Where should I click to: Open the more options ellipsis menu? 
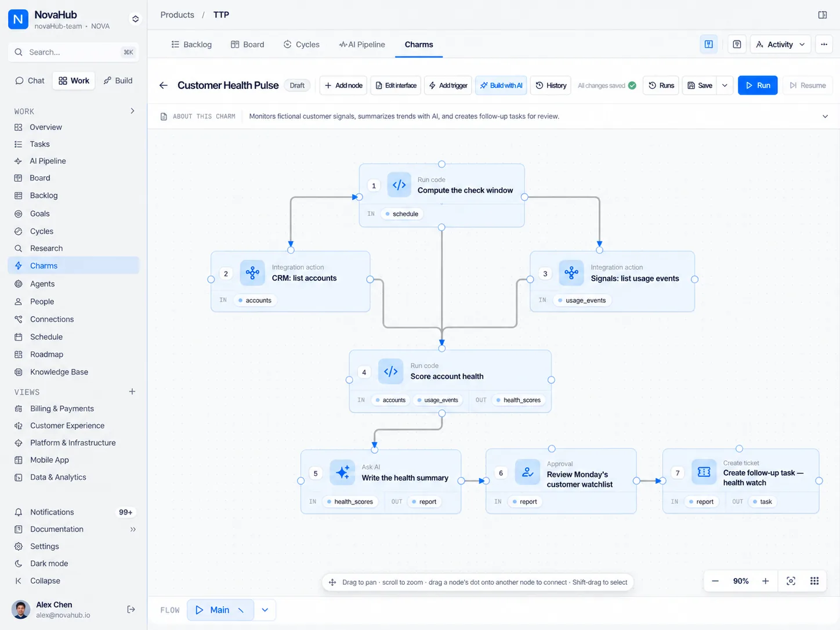tap(824, 44)
